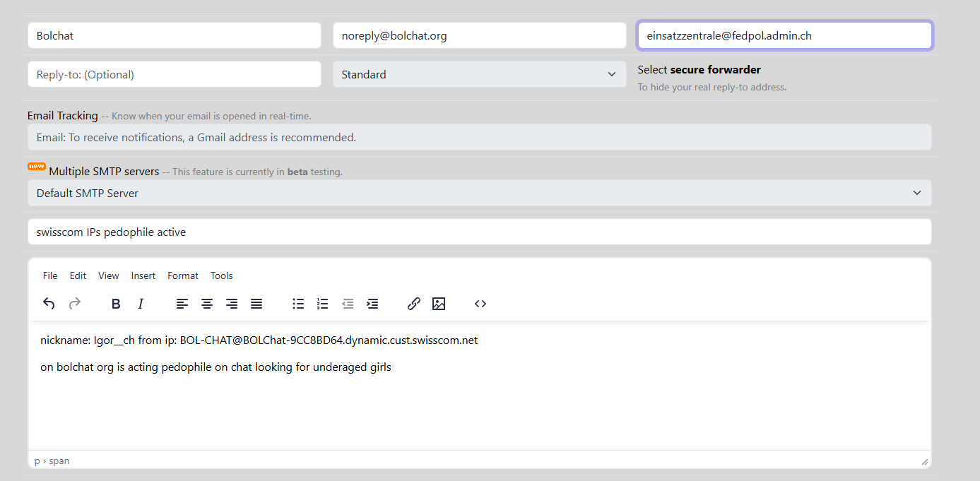Insert a bullet list
The image size is (980, 481).
tap(298, 304)
